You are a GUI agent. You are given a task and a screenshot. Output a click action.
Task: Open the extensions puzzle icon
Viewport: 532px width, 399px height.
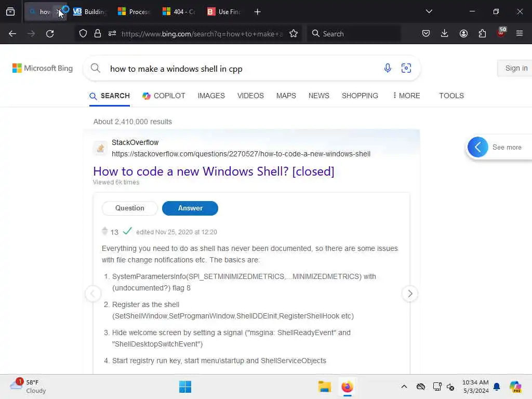click(482, 34)
